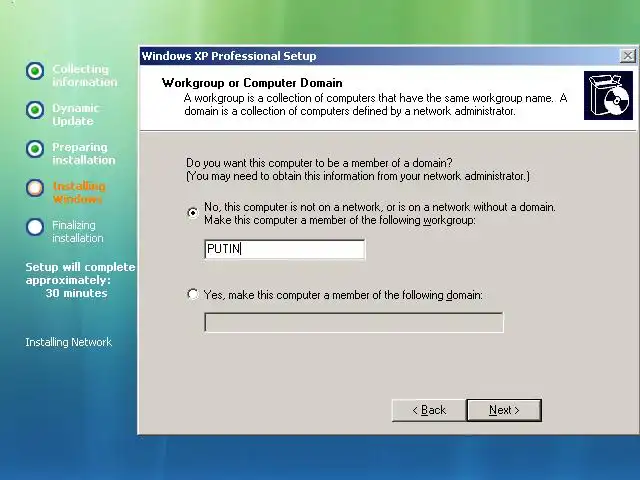Click the 'Installing Windows' step label
This screenshot has height=480, width=640.
coord(79,192)
